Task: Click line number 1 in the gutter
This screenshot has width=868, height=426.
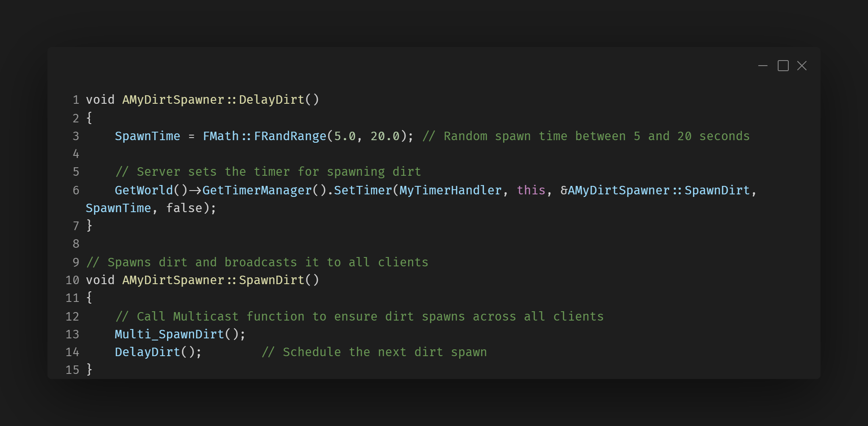Action: (x=76, y=100)
